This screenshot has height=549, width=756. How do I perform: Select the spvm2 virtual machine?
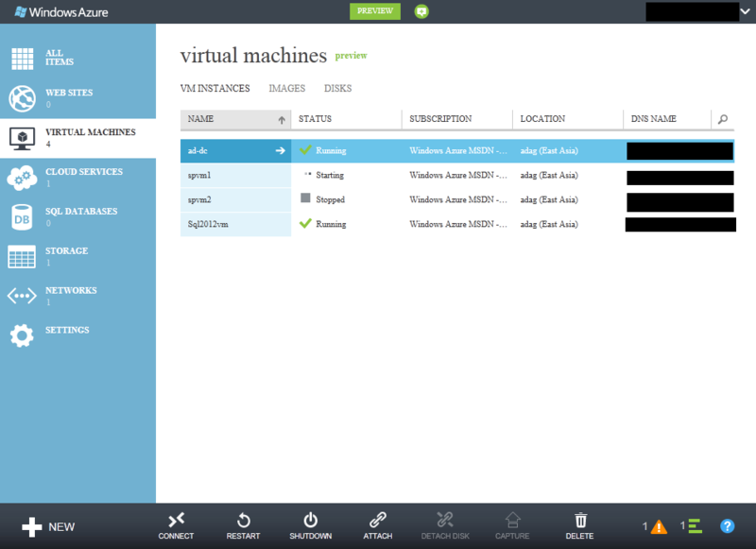pos(235,200)
